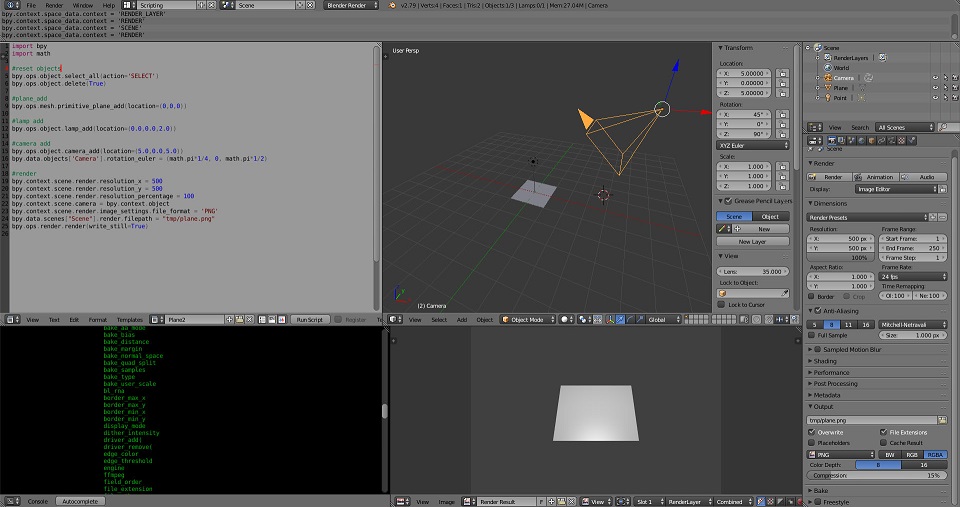Viewport: 960px width, 507px height.
Task: Click the Lens 35.000 value field
Action: click(752, 271)
